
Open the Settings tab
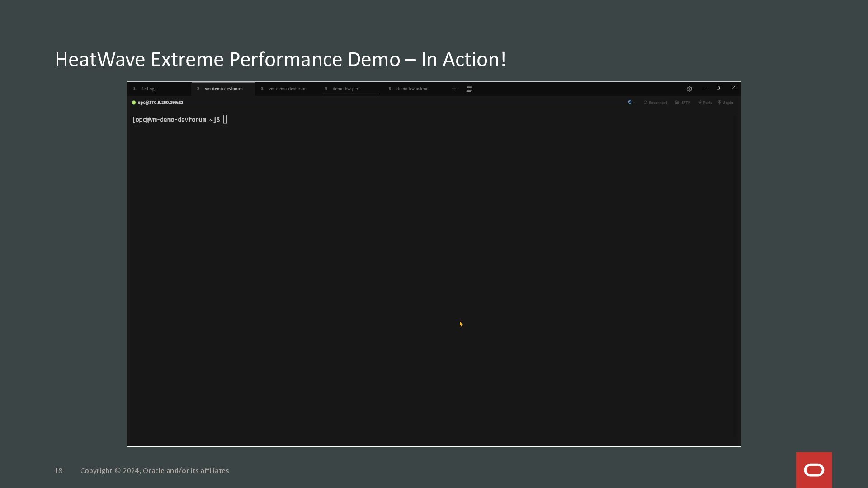pyautogui.click(x=148, y=89)
